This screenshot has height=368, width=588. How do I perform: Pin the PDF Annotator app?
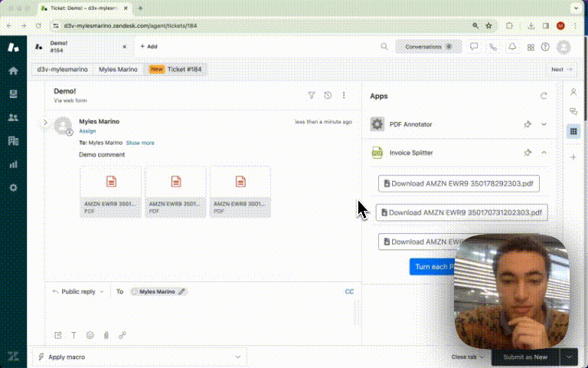pyautogui.click(x=528, y=124)
